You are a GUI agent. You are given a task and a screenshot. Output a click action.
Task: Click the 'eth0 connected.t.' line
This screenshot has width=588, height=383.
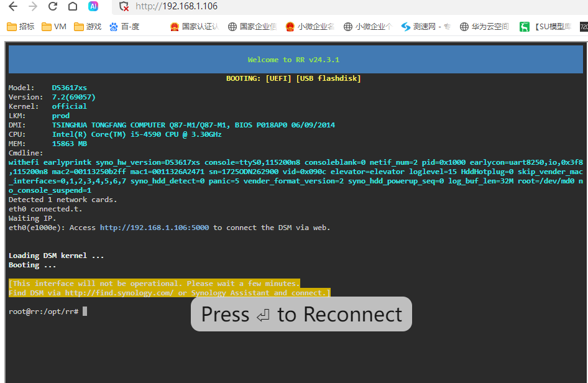pyautogui.click(x=45, y=209)
